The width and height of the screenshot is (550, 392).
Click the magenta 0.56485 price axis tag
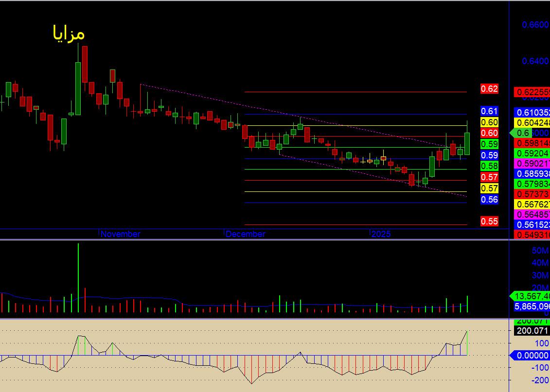pos(532,214)
